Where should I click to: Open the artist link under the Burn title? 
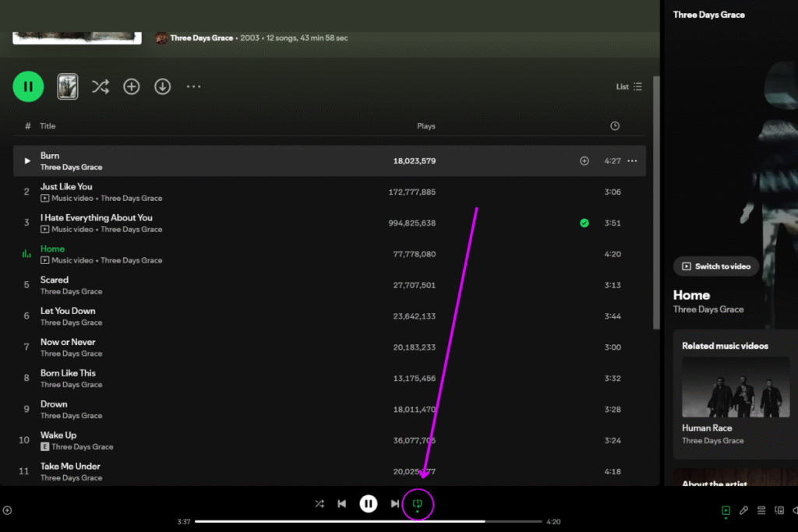click(71, 167)
